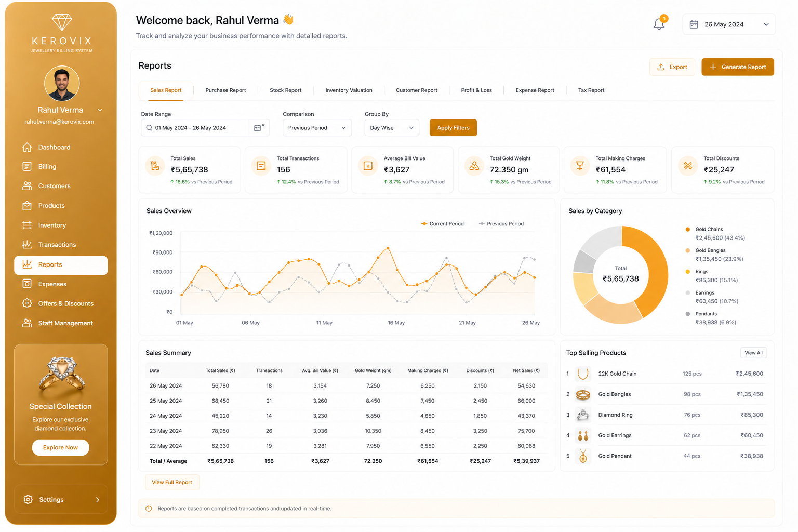This screenshot has width=798, height=532.
Task: Toggle Earrings category legend
Action: 712,297
